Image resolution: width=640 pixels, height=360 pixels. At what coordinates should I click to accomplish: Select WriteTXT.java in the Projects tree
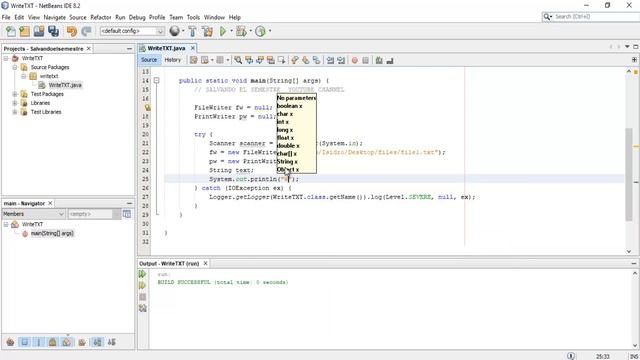(x=65, y=85)
